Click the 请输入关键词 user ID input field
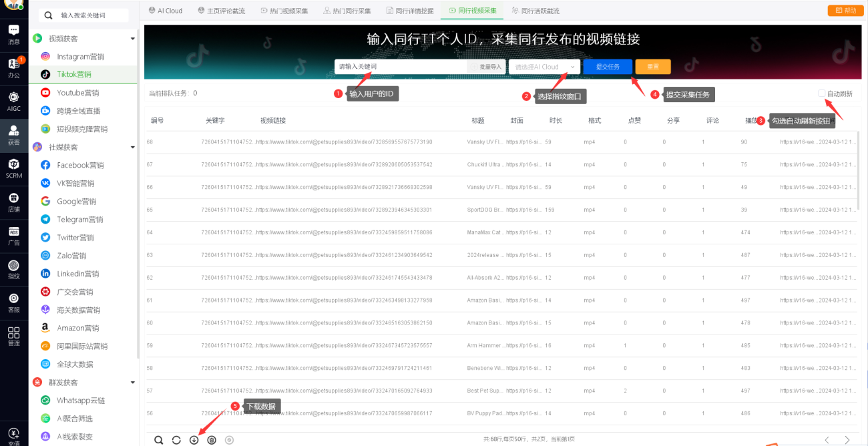The width and height of the screenshot is (868, 446). tap(401, 67)
